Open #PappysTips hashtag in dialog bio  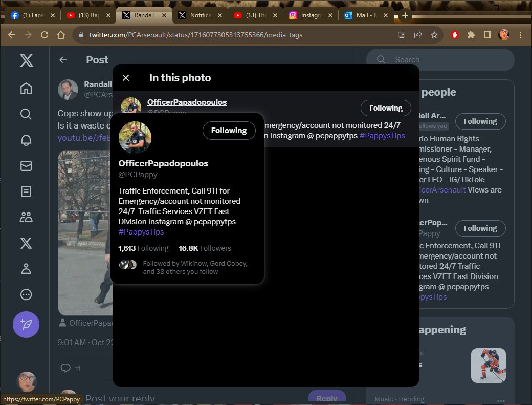pyautogui.click(x=382, y=136)
